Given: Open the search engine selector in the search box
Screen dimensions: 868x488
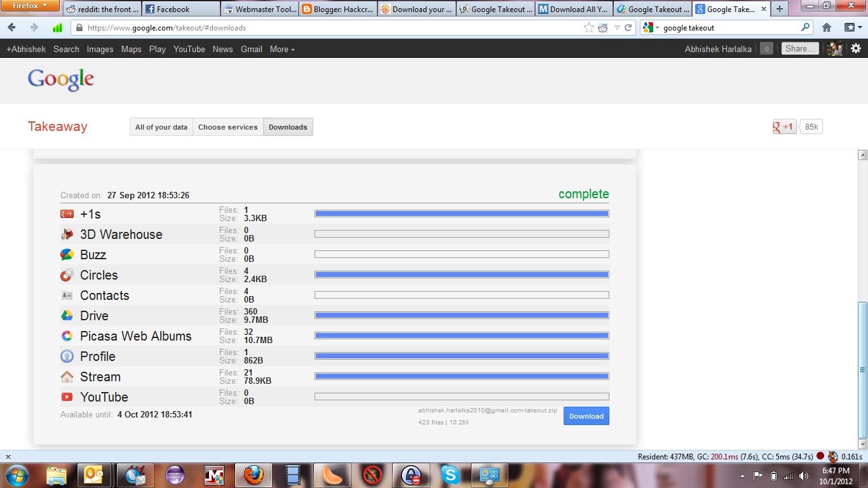Looking at the screenshot, I should (651, 27).
